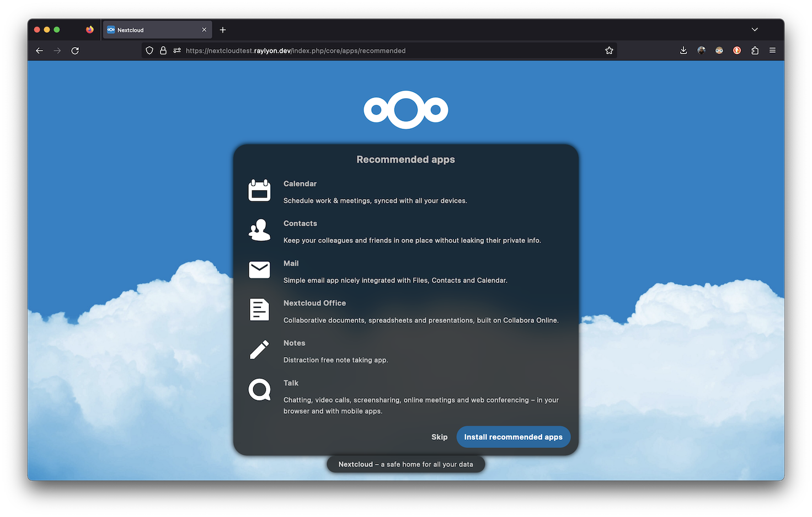The width and height of the screenshot is (812, 517).
Task: Click the Contacts app icon
Action: click(x=259, y=230)
